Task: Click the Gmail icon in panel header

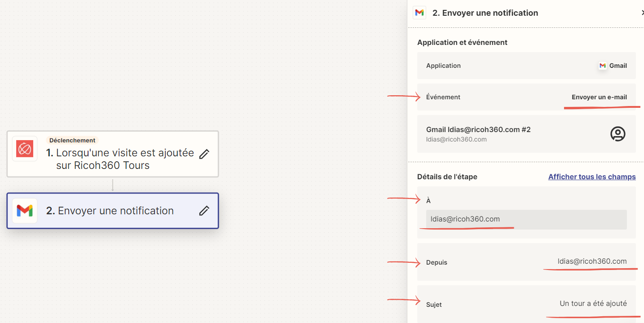Action: pos(419,13)
